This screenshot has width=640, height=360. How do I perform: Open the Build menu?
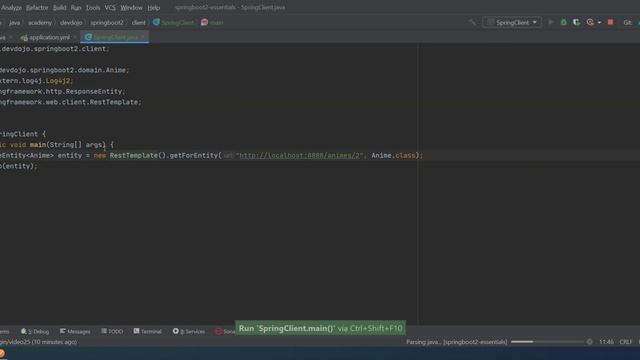(x=60, y=8)
